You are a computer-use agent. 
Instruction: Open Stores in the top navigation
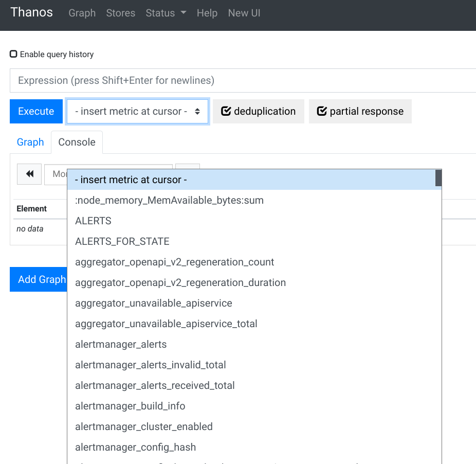pos(120,13)
